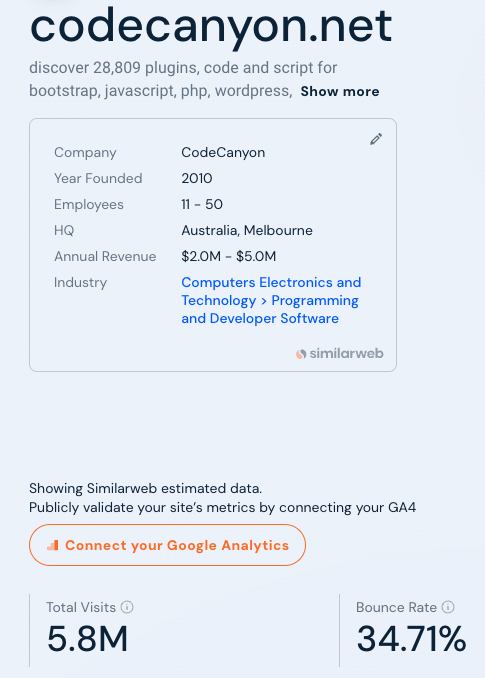485x678 pixels.
Task: Click the 11 - 50 employees value
Action: tap(202, 204)
